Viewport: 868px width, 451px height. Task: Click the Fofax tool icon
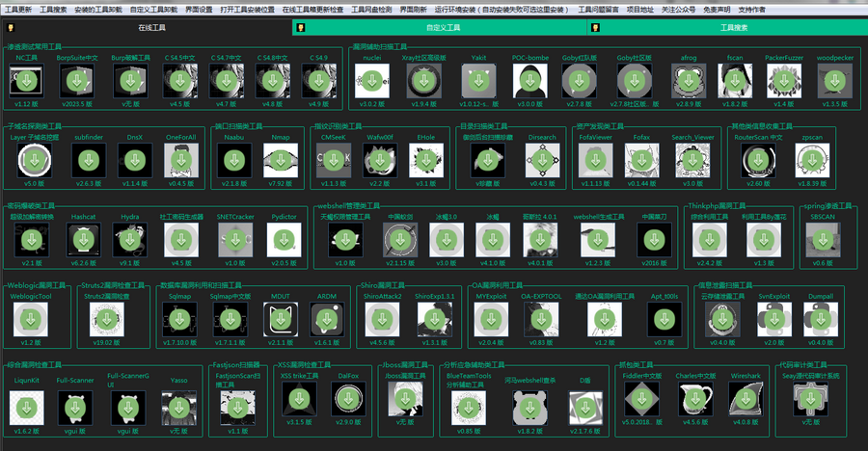click(x=641, y=161)
